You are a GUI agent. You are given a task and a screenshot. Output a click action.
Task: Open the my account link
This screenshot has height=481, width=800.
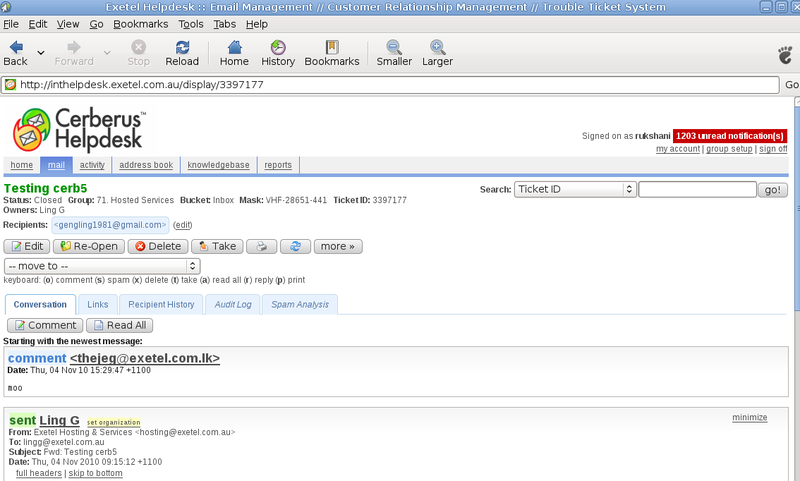click(678, 148)
